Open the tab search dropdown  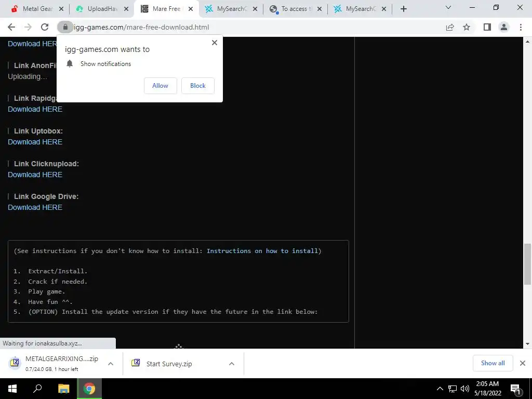448,7
